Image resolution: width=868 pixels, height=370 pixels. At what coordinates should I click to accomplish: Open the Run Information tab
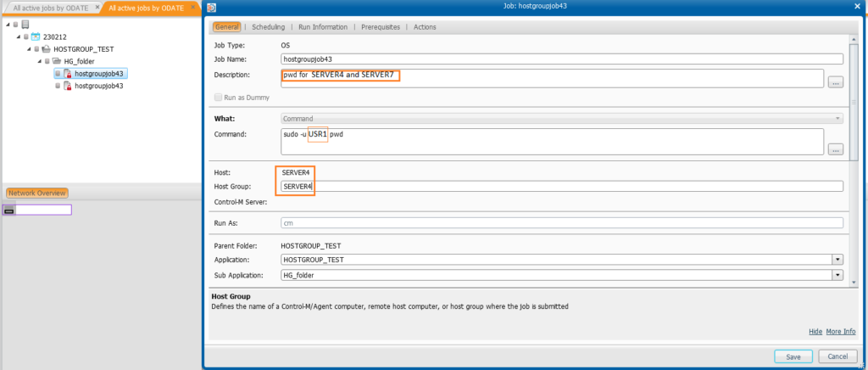[x=323, y=26]
